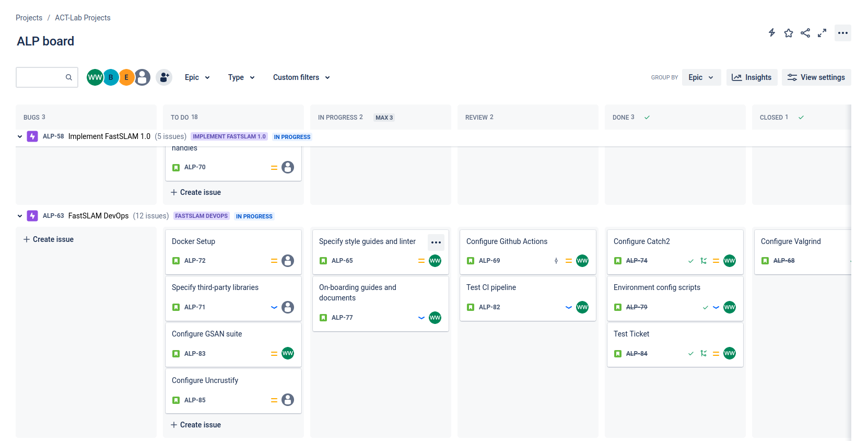
Task: Create issue in Bugs column of FastSLAM DevOps
Action: point(49,239)
